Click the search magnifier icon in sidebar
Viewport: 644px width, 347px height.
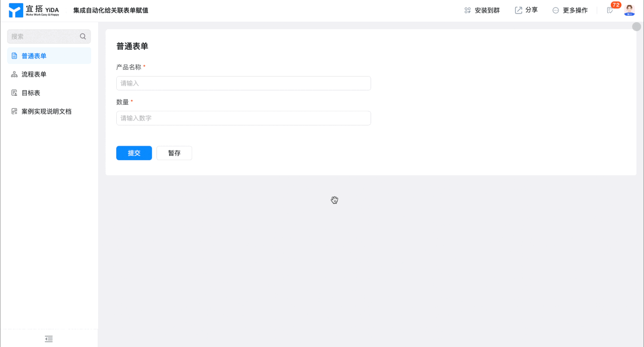(83, 36)
